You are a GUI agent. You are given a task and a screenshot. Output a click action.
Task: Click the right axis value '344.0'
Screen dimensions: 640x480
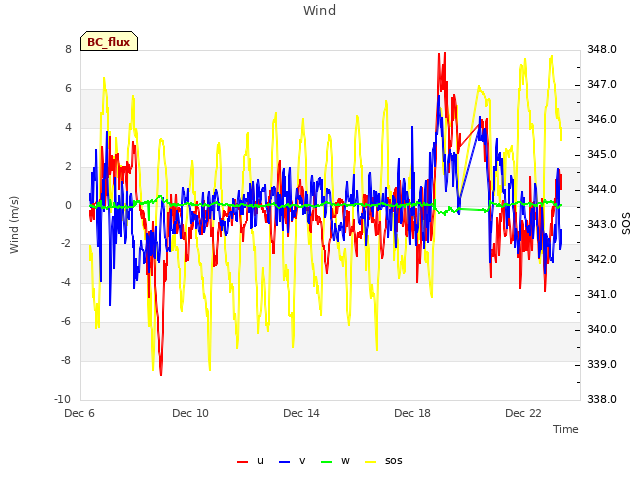602,190
